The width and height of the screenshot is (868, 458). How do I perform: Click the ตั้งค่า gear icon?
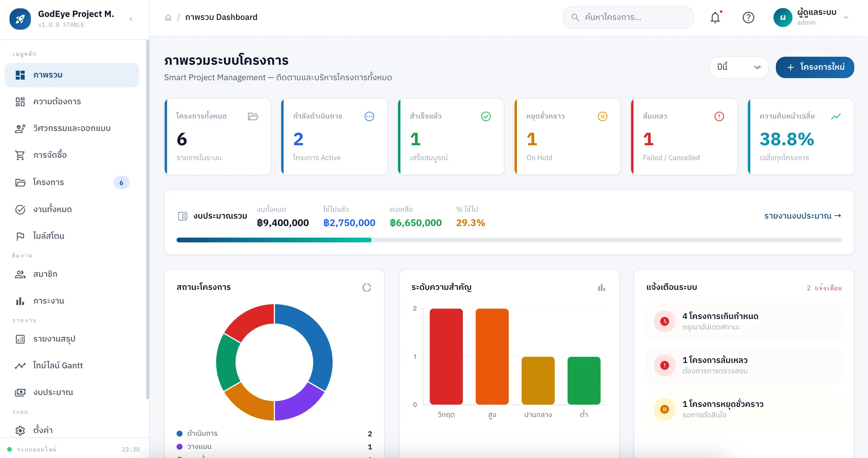[x=20, y=430]
